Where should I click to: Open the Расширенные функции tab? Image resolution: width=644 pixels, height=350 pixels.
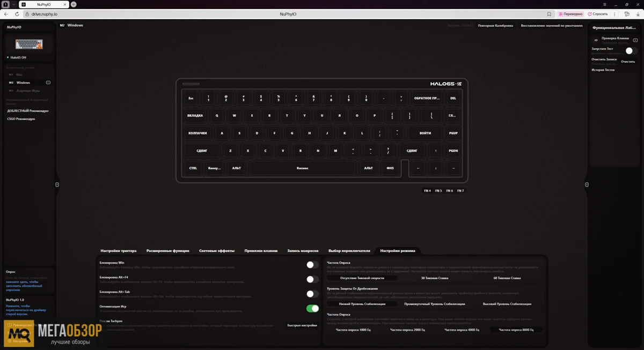pyautogui.click(x=167, y=251)
